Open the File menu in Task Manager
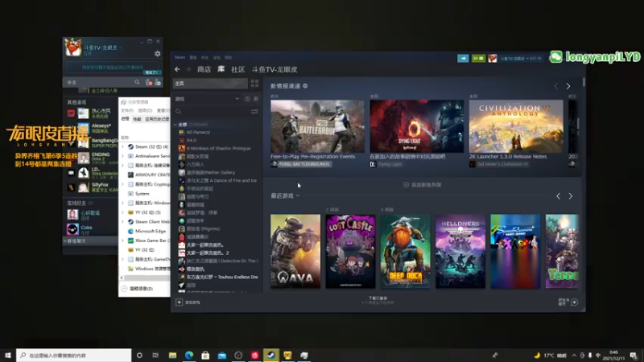644x362 pixels. click(x=127, y=110)
